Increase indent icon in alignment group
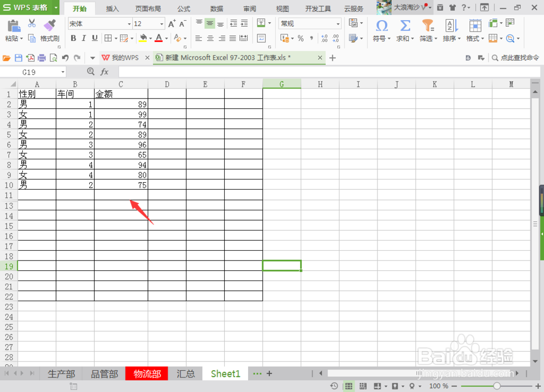 coord(244,23)
